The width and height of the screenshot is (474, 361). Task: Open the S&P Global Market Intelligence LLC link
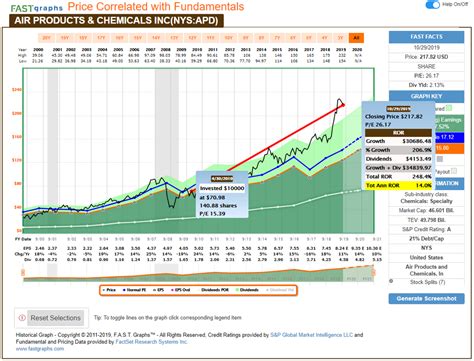(x=311, y=335)
